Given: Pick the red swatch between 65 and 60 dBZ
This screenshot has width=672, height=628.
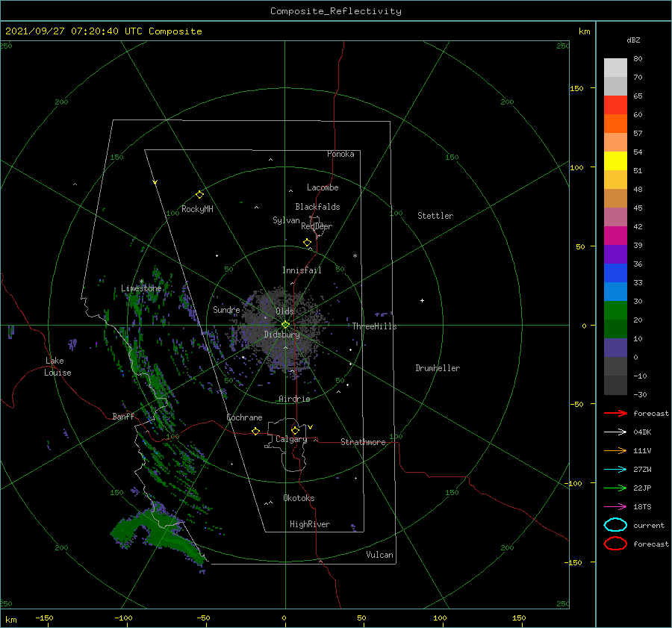Looking at the screenshot, I should [615, 105].
